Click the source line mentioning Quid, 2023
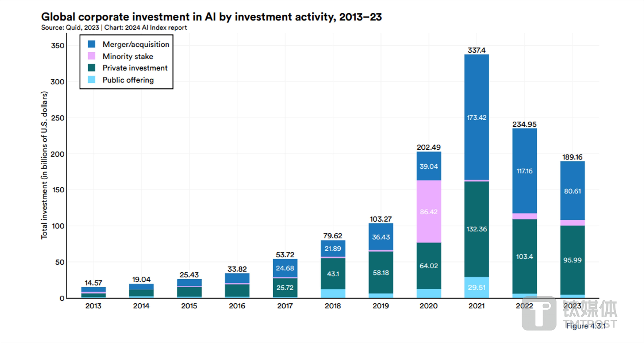The width and height of the screenshot is (644, 343). click(x=114, y=28)
